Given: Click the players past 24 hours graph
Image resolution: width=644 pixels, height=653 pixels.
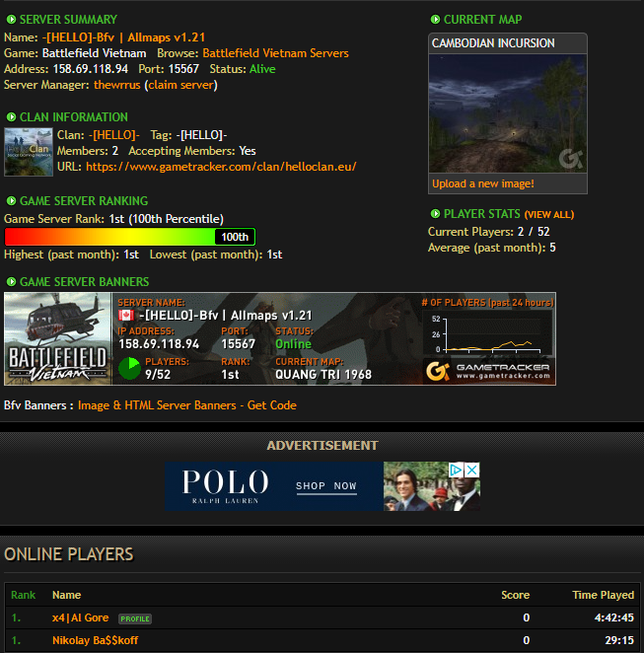Looking at the screenshot, I should point(488,334).
